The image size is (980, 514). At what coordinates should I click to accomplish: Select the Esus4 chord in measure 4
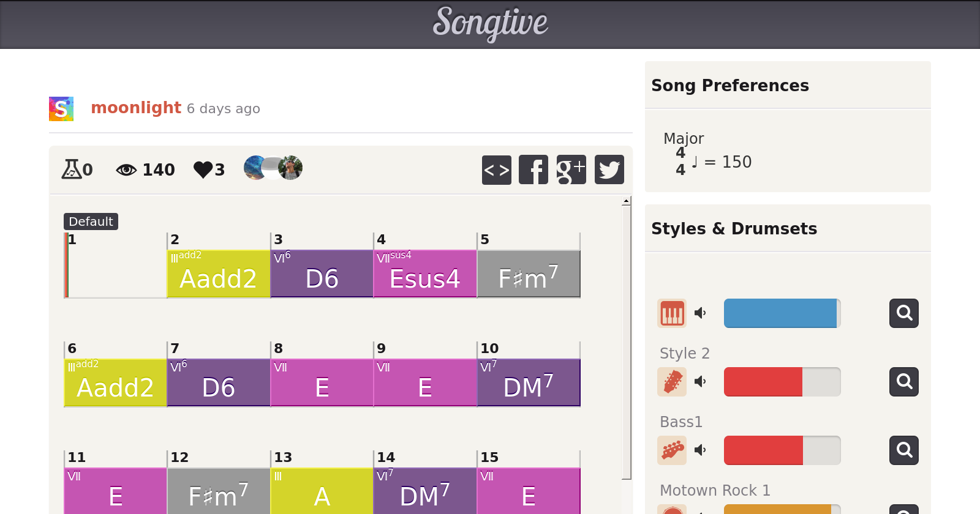point(424,274)
